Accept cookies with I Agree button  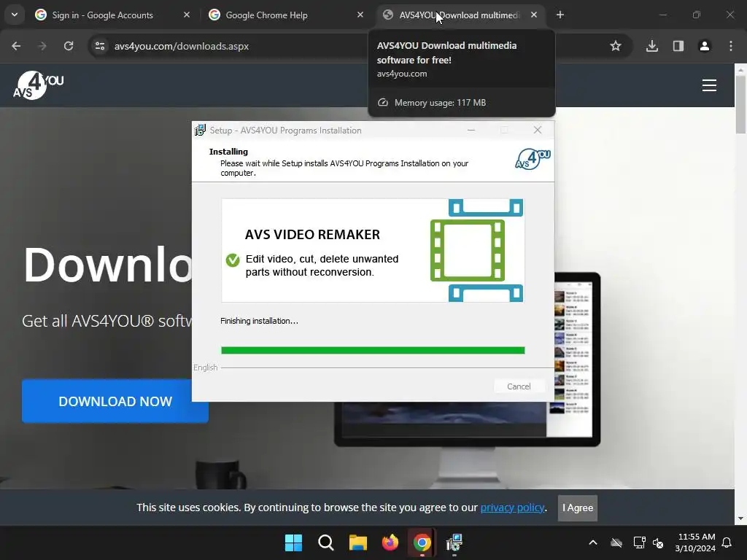coord(578,508)
